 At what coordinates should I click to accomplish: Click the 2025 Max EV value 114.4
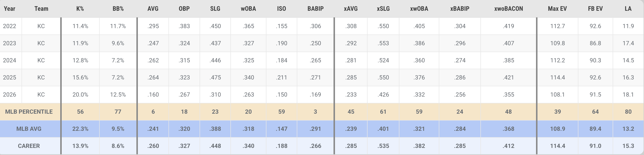point(557,78)
